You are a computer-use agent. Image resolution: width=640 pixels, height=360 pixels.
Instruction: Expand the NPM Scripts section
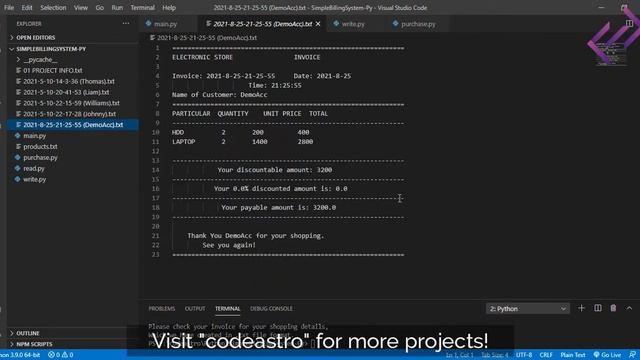tap(34, 344)
